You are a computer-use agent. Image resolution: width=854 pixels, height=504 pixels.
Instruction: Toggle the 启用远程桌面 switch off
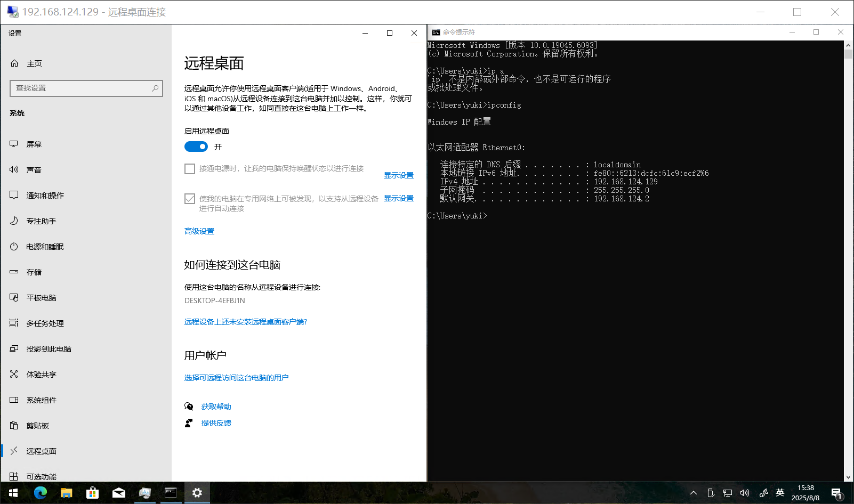click(x=196, y=147)
